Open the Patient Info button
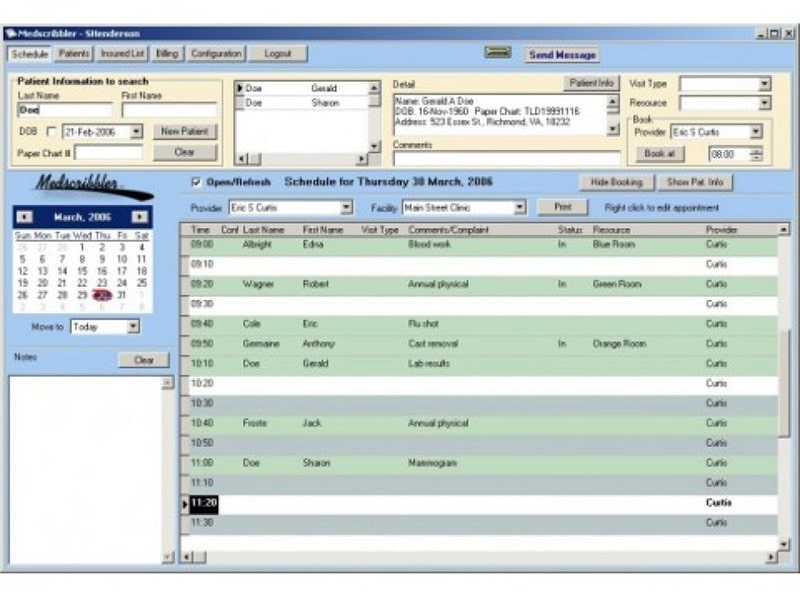The height and width of the screenshot is (600, 800). click(x=591, y=83)
